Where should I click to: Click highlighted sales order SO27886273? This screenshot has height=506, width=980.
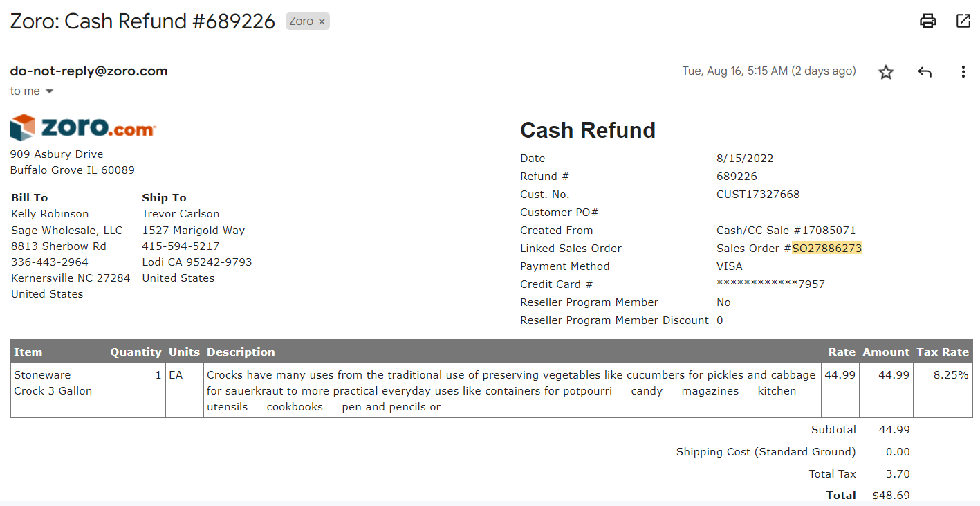[827, 249]
